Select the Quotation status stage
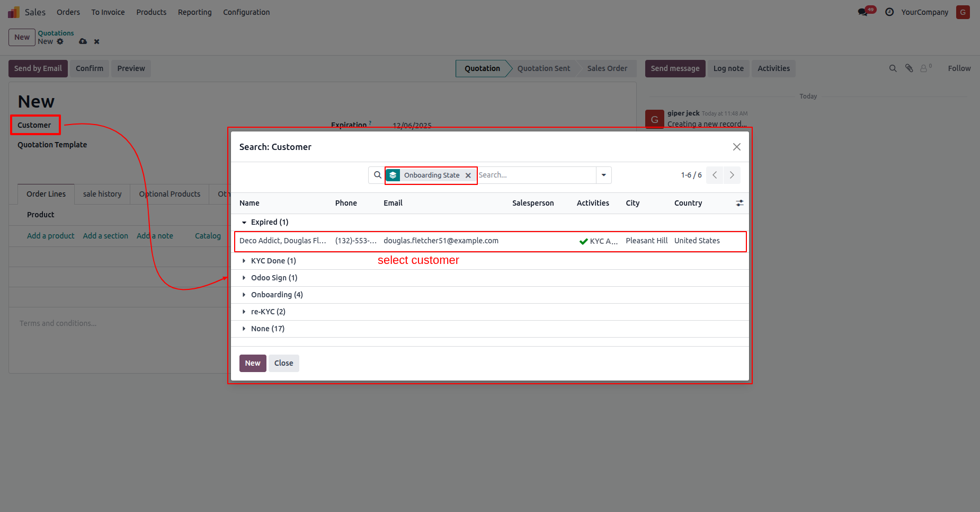Screen dimensions: 980x512 [x=482, y=68]
